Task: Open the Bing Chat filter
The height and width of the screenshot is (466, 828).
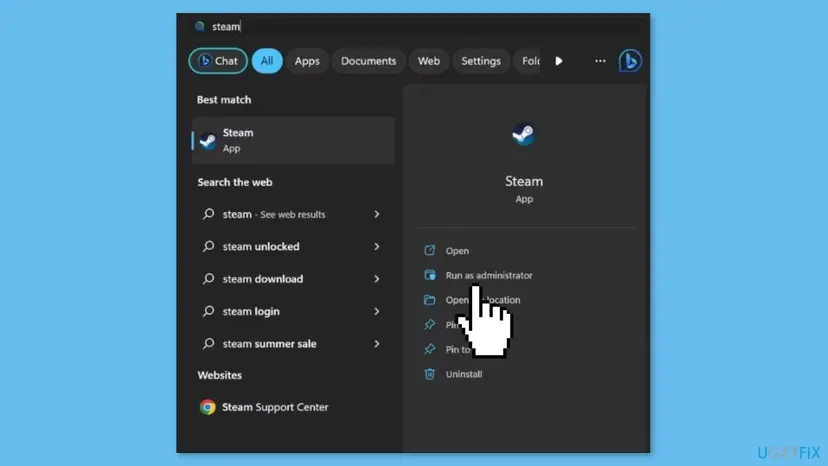Action: coord(218,61)
